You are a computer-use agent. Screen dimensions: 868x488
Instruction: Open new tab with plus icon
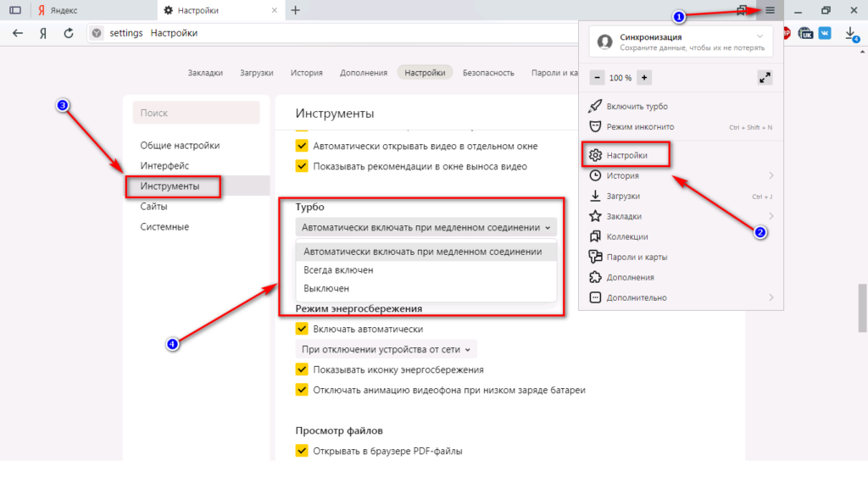click(295, 10)
